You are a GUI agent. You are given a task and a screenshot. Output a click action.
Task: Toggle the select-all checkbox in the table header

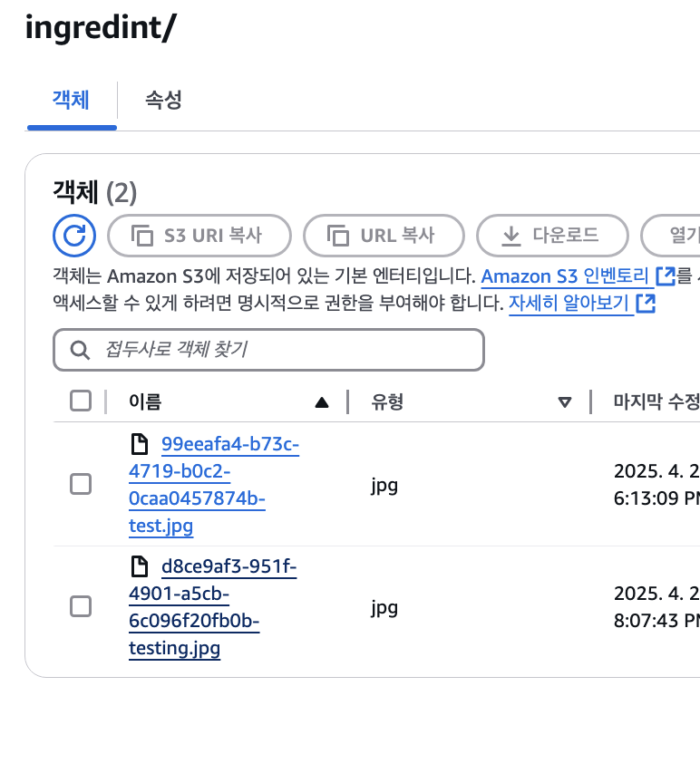[x=81, y=401]
